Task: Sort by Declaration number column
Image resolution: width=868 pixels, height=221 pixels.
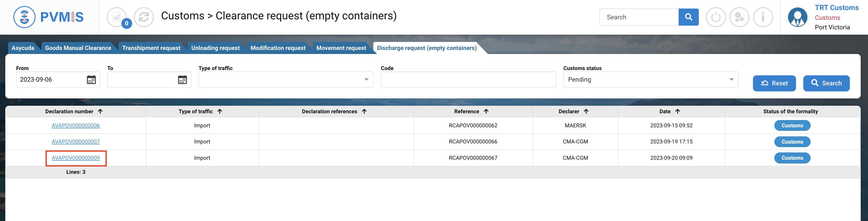Action: [x=100, y=111]
